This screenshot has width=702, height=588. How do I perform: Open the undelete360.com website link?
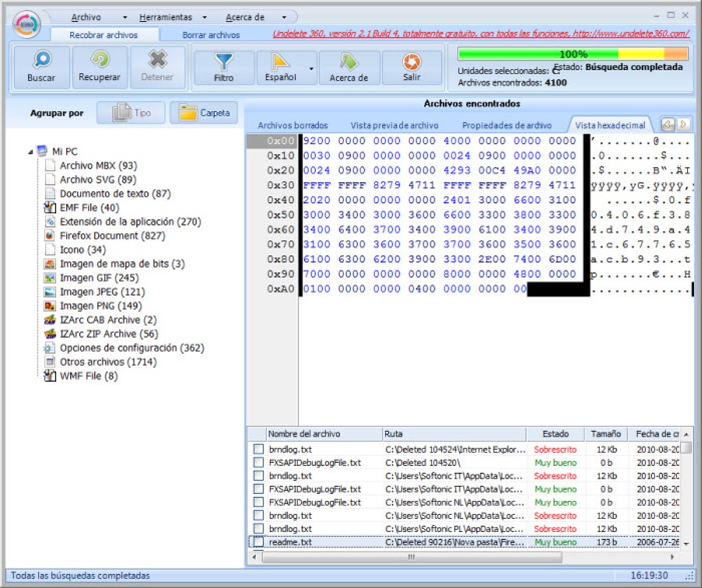632,34
